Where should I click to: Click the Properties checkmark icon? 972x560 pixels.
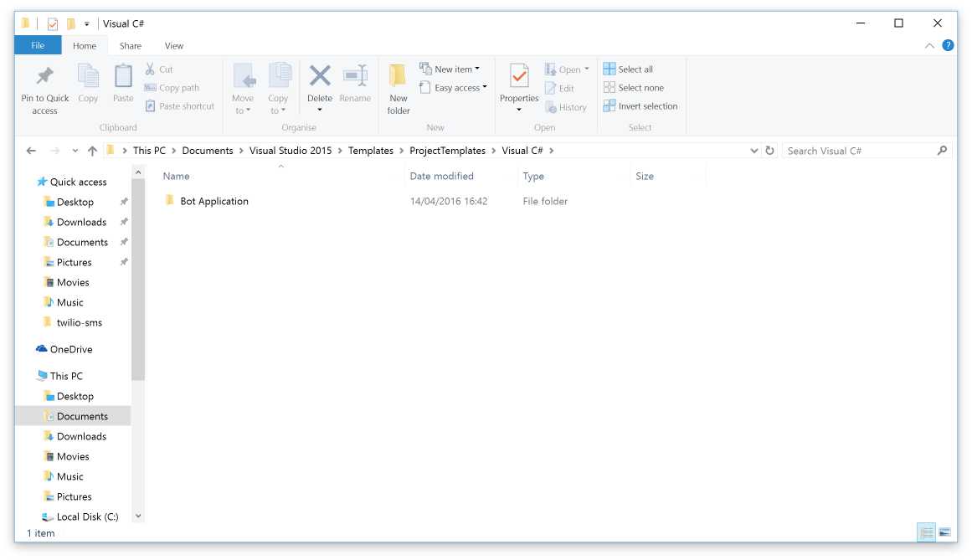pyautogui.click(x=519, y=76)
